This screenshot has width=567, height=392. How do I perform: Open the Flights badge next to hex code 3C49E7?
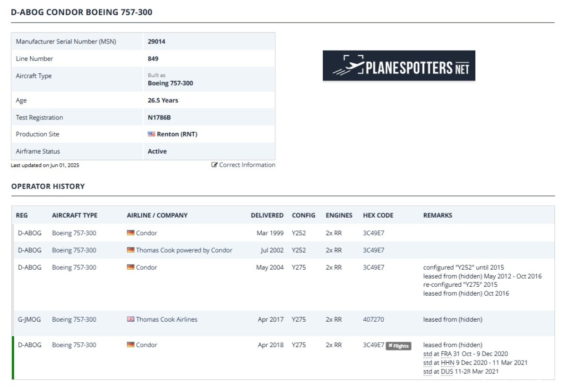(398, 346)
